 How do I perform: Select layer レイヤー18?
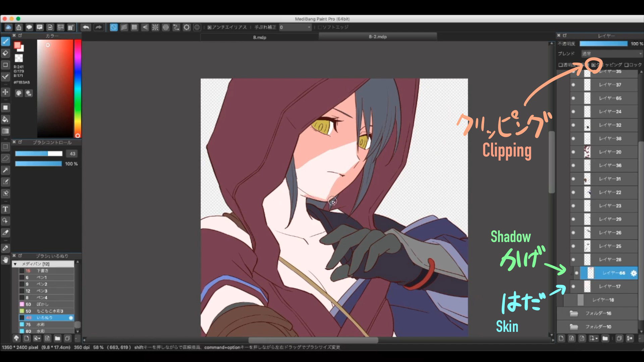[600, 300]
